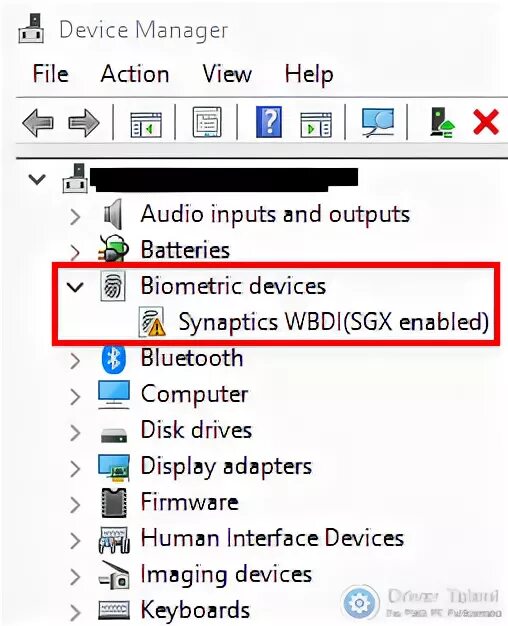Collapse the root computer node
The width and height of the screenshot is (508, 626).
38,179
